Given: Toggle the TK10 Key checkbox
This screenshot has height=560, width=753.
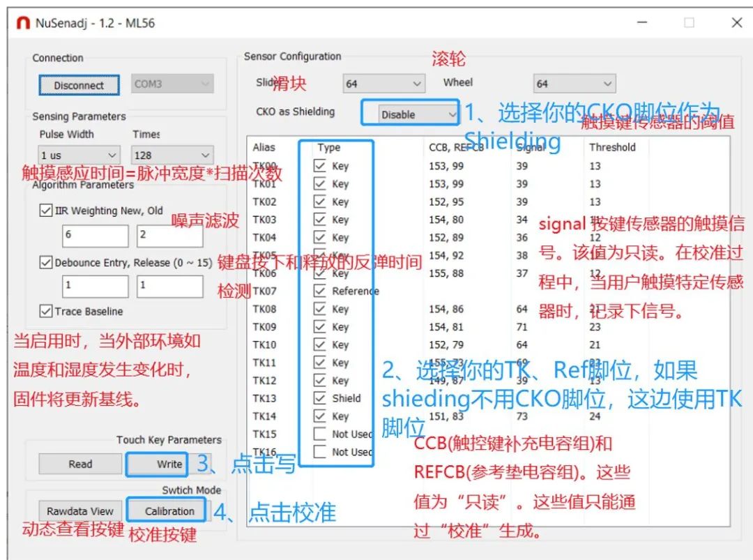Looking at the screenshot, I should point(319,345).
